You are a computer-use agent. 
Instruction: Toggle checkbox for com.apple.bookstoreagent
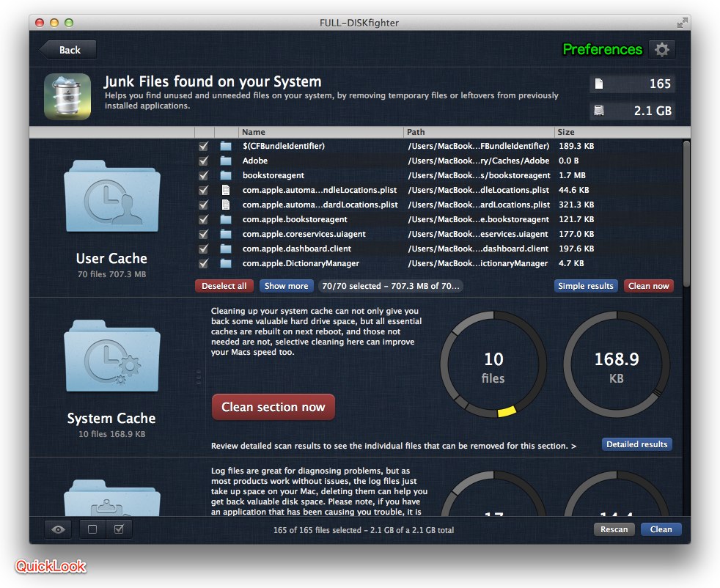(x=203, y=219)
